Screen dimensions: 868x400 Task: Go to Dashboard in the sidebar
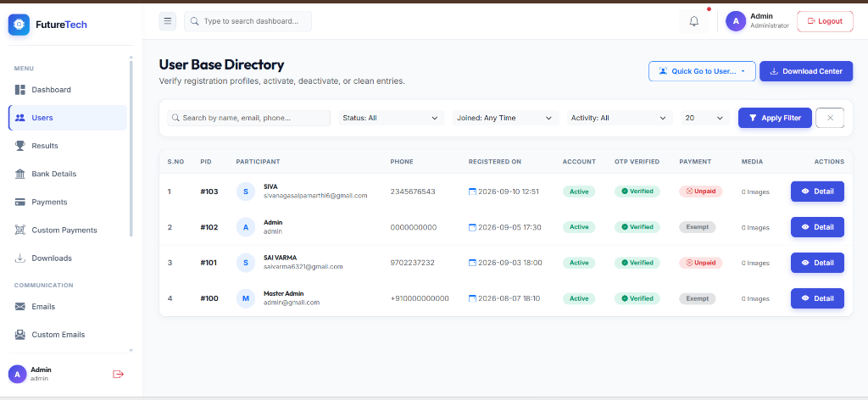[x=68, y=90]
